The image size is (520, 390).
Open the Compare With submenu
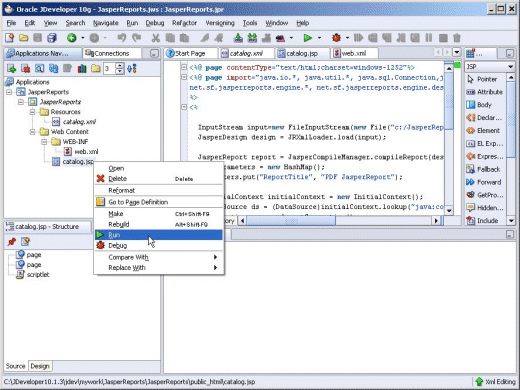coord(159,257)
